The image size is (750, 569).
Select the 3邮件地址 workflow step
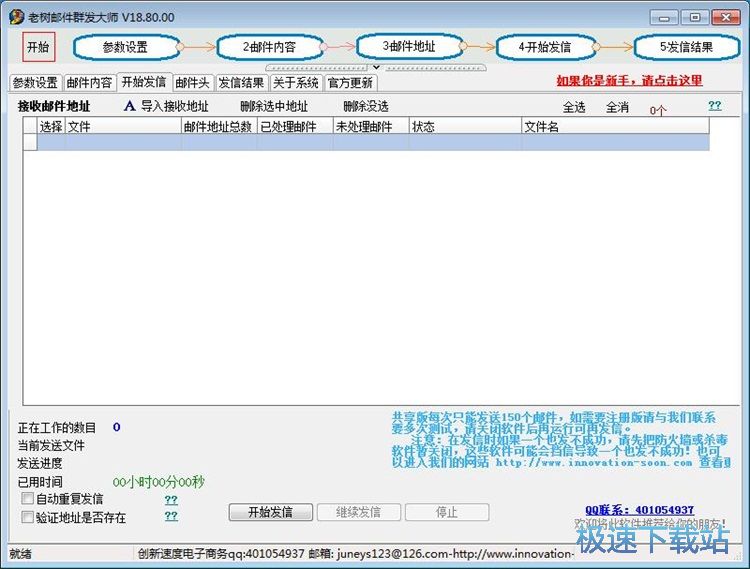click(x=409, y=46)
